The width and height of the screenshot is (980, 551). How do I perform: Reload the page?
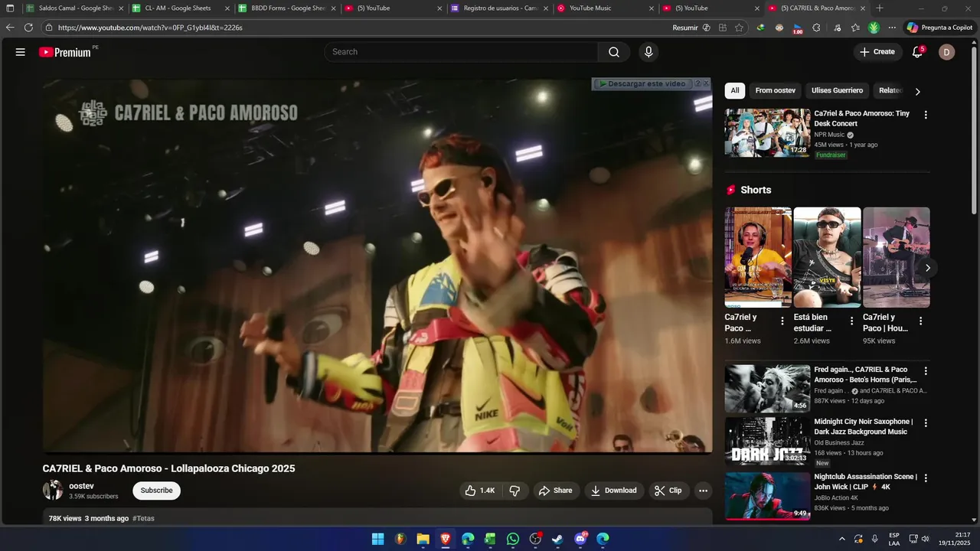(x=28, y=28)
